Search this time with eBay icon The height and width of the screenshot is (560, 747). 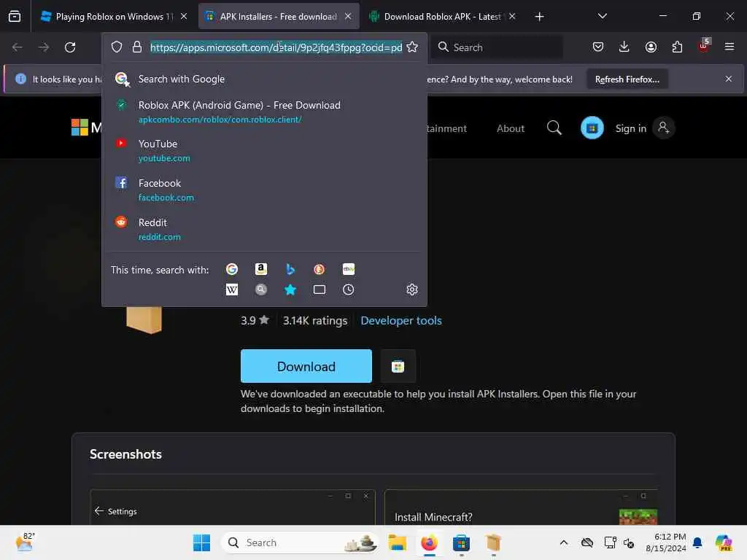click(348, 270)
